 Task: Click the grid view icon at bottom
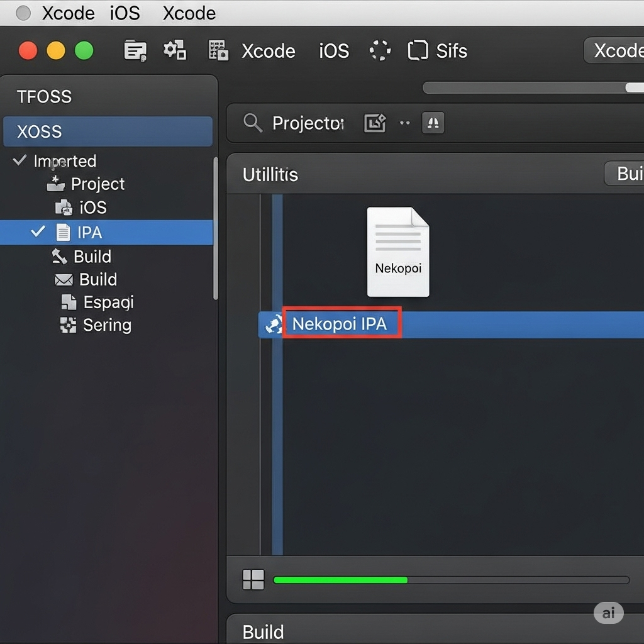[x=253, y=579]
